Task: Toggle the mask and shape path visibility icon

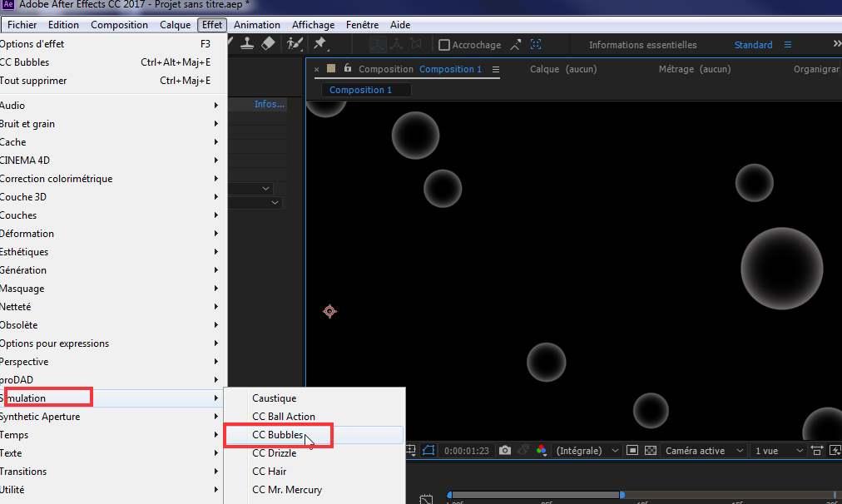Action: [428, 451]
